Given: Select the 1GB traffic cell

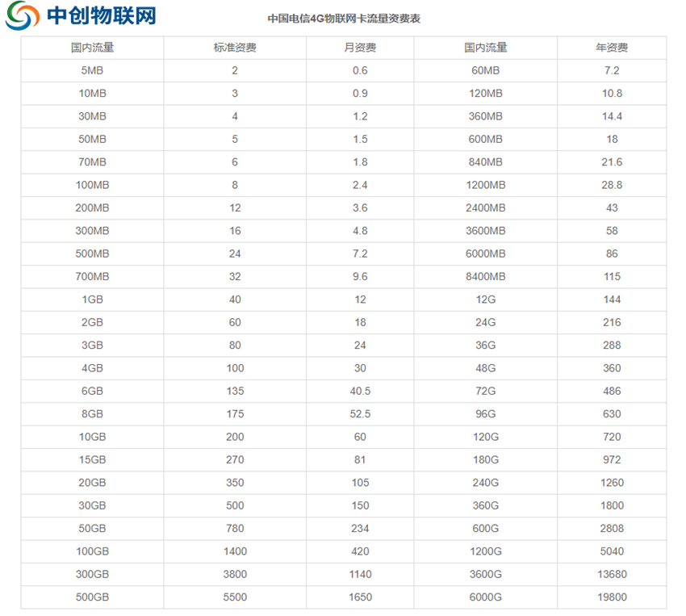Looking at the screenshot, I should click(92, 300).
